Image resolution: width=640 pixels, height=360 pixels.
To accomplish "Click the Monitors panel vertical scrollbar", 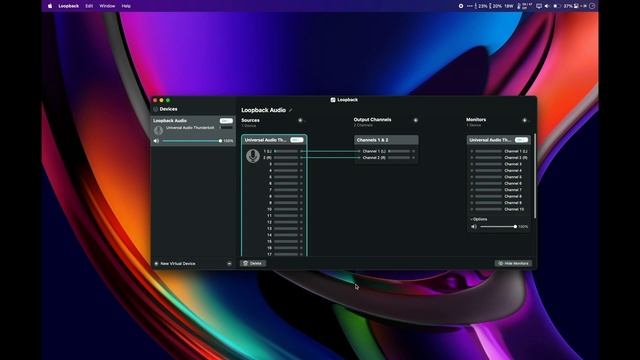I will point(535,176).
